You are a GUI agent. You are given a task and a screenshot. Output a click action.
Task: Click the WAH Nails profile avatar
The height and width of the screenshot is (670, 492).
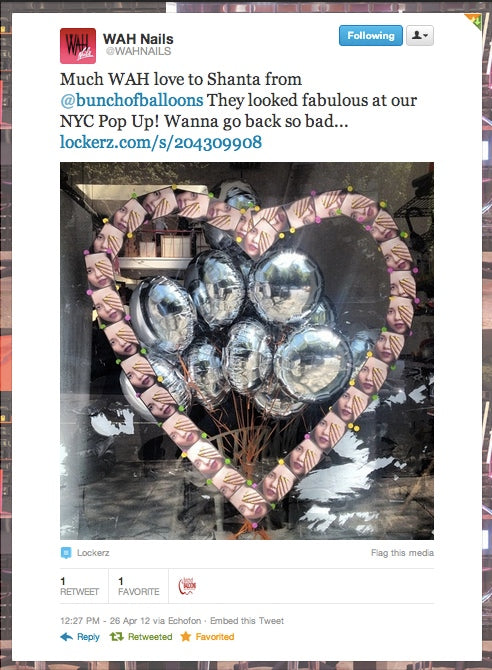78,46
